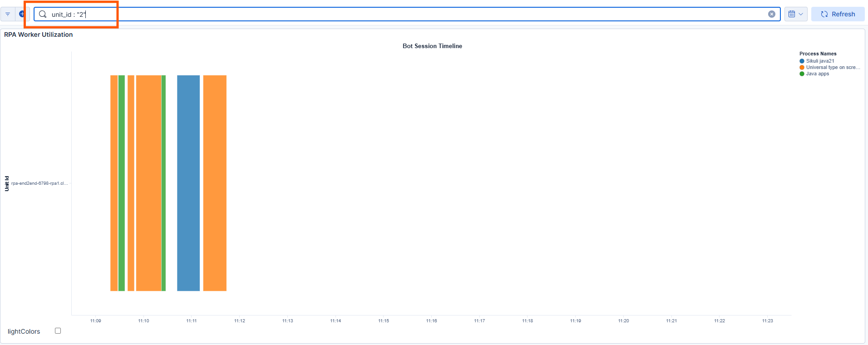The image size is (868, 345).
Task: Click the 11:19 time axis label
Action: 576,321
